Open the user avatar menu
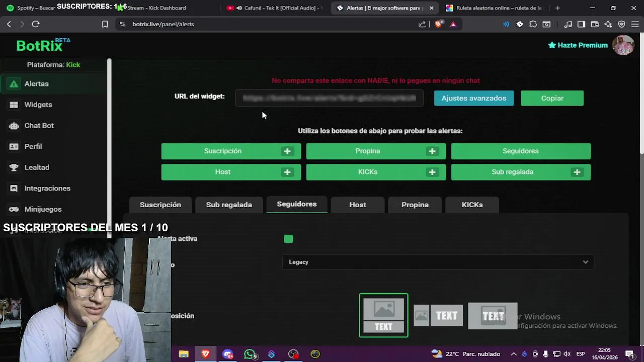The image size is (644, 362). pos(623,45)
